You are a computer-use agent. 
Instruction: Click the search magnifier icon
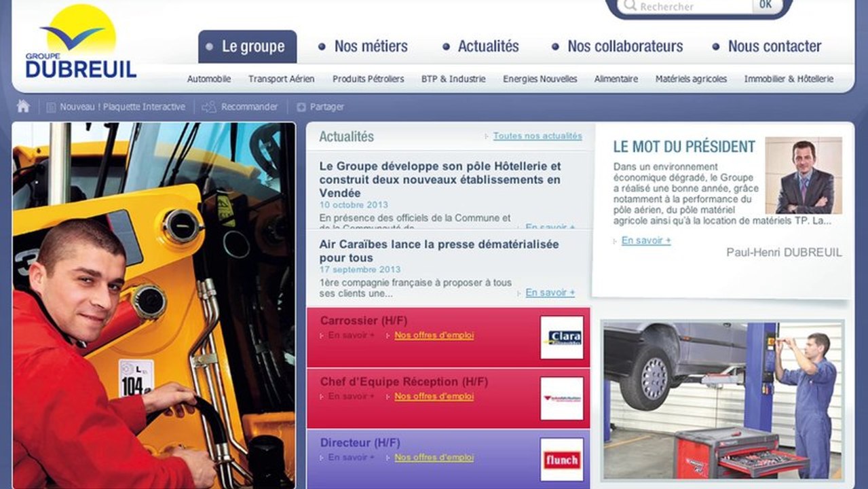tap(630, 6)
